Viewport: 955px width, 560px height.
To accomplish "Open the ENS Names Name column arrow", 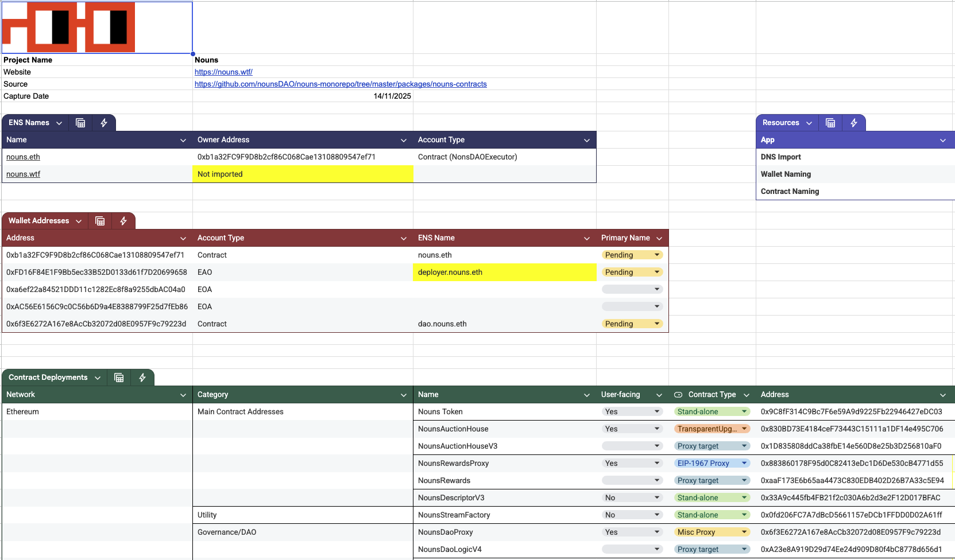I will tap(183, 140).
